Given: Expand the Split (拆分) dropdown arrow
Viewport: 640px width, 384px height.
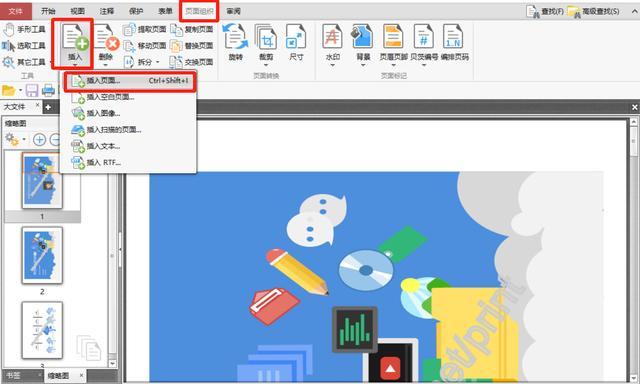Looking at the screenshot, I should (158, 62).
